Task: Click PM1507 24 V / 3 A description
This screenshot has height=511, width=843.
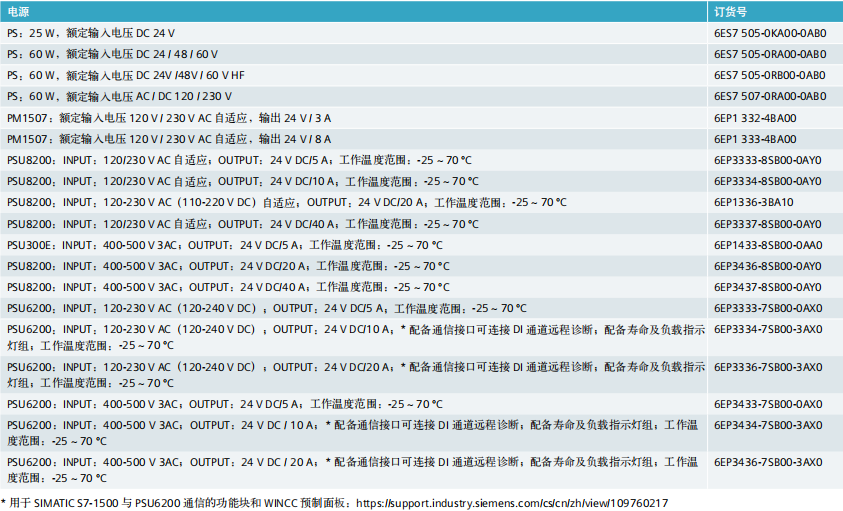Action: click(x=169, y=118)
